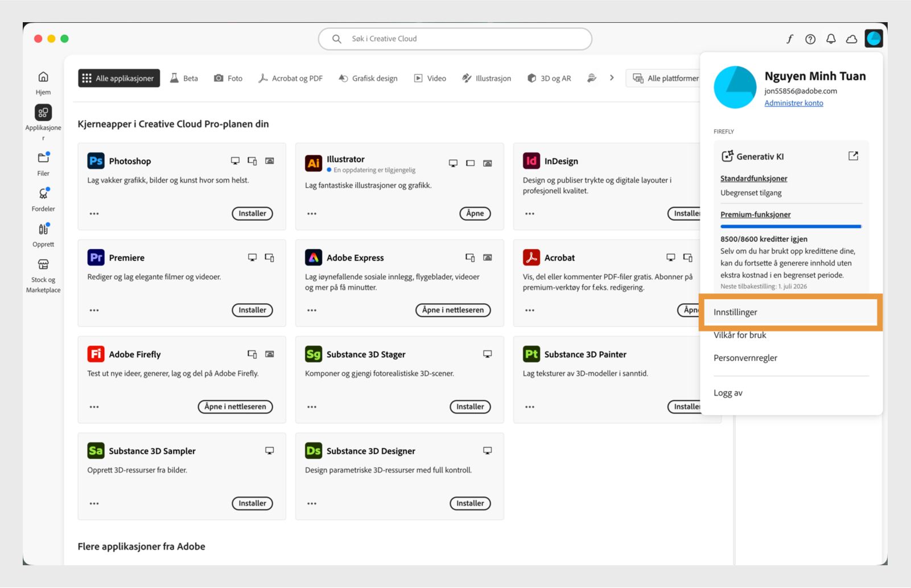Viewport: 911px width, 588px height.
Task: Open Adobe Express more options ellipsis
Action: click(x=312, y=310)
